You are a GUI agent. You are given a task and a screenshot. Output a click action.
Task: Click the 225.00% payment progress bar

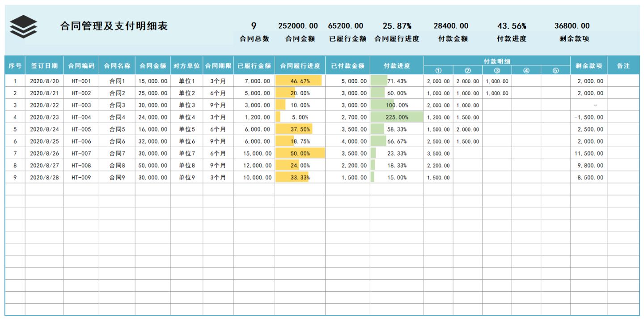[x=397, y=117]
